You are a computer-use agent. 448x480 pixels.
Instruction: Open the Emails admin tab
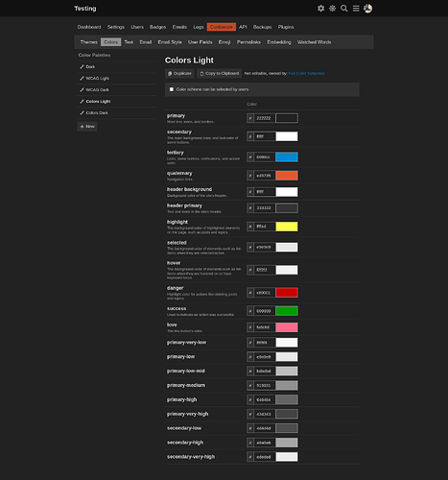pyautogui.click(x=179, y=27)
